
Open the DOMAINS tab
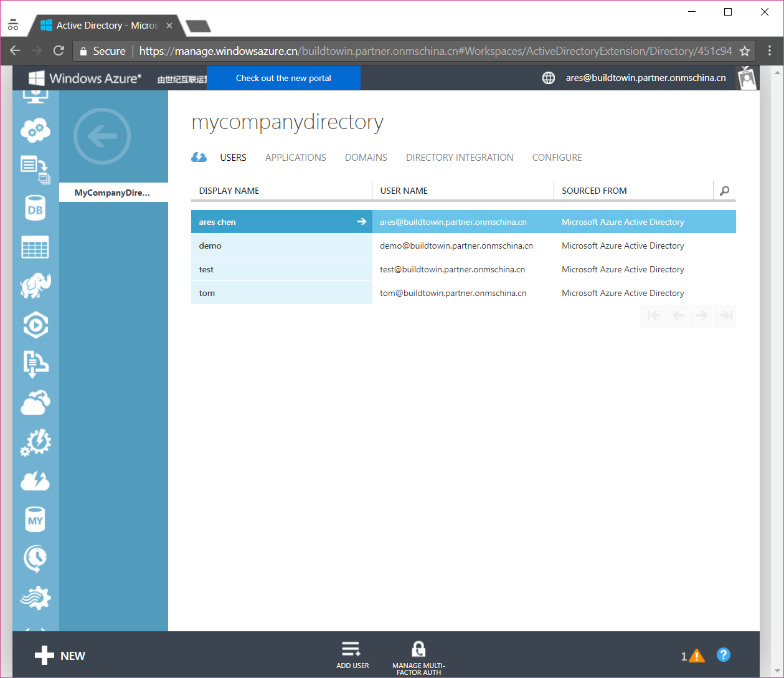click(x=366, y=158)
